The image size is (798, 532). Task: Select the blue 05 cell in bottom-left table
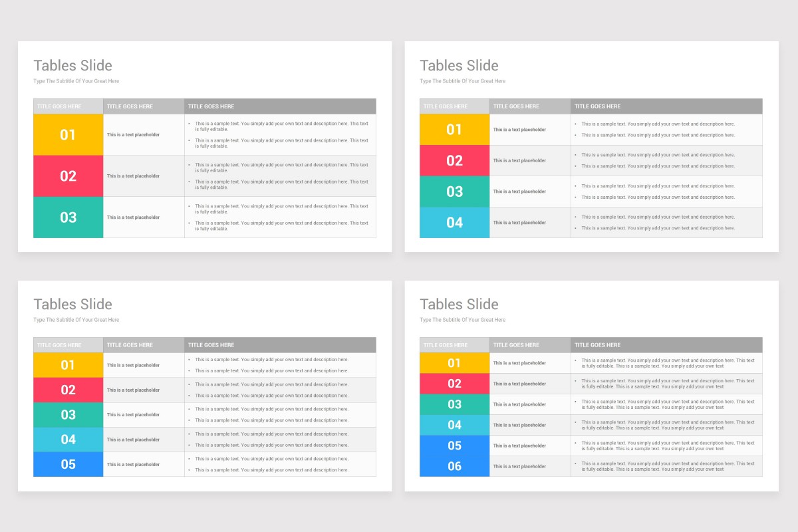pos(68,464)
